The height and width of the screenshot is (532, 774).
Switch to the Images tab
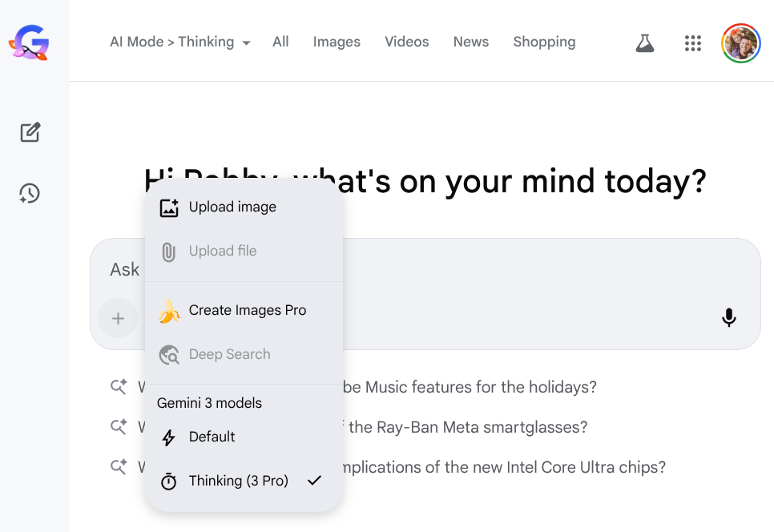[x=337, y=42]
